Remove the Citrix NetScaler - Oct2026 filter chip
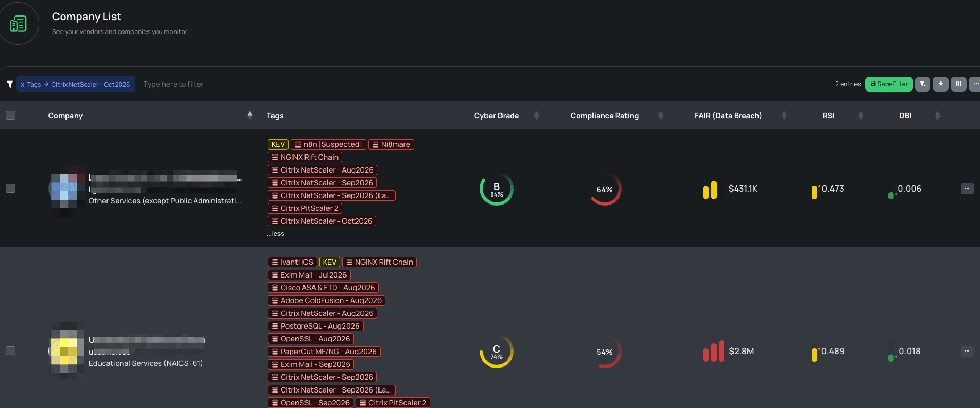 point(23,85)
